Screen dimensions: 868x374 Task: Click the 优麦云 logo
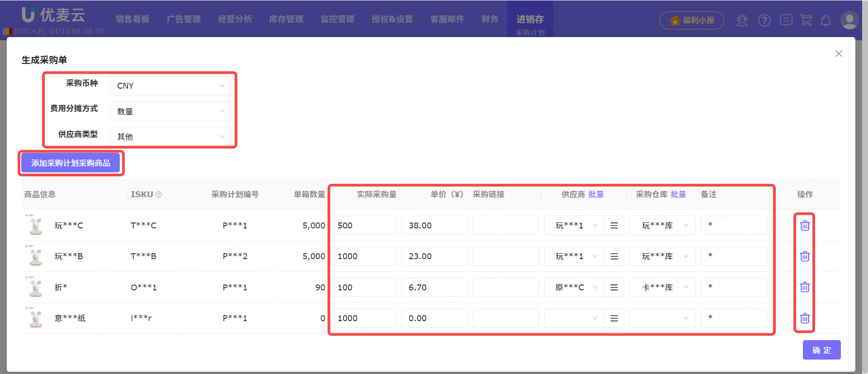[53, 15]
